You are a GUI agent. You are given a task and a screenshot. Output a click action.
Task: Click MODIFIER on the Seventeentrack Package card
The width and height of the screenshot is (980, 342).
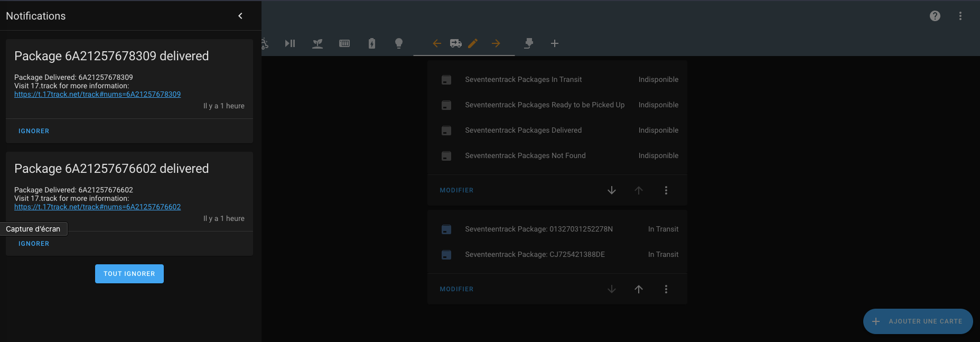[456, 289]
